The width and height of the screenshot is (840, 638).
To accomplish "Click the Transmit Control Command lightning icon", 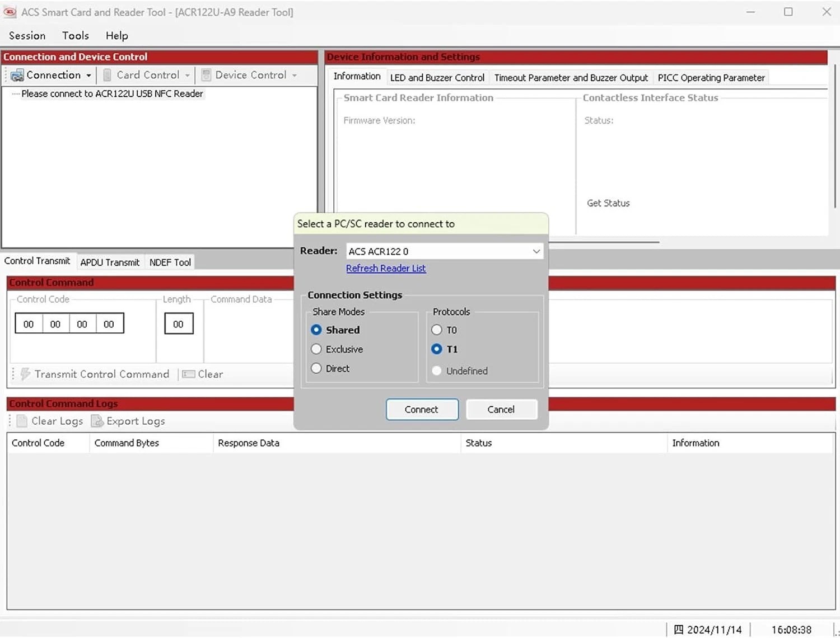I will pos(25,374).
